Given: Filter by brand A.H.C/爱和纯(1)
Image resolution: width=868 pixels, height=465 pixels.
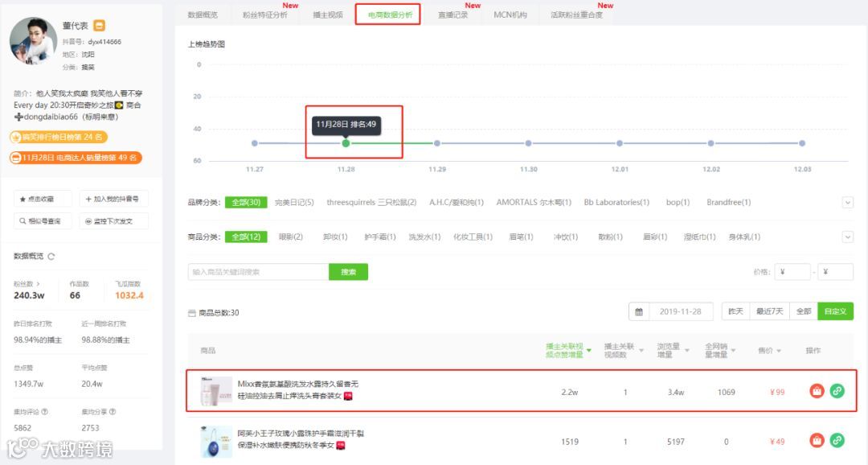Looking at the screenshot, I should click(457, 202).
